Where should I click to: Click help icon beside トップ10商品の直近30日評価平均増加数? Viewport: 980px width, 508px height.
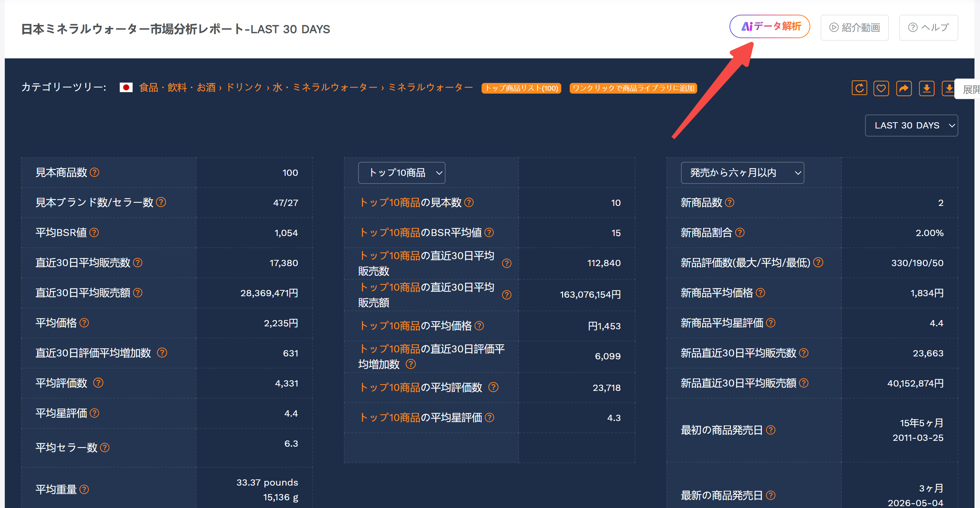(411, 364)
